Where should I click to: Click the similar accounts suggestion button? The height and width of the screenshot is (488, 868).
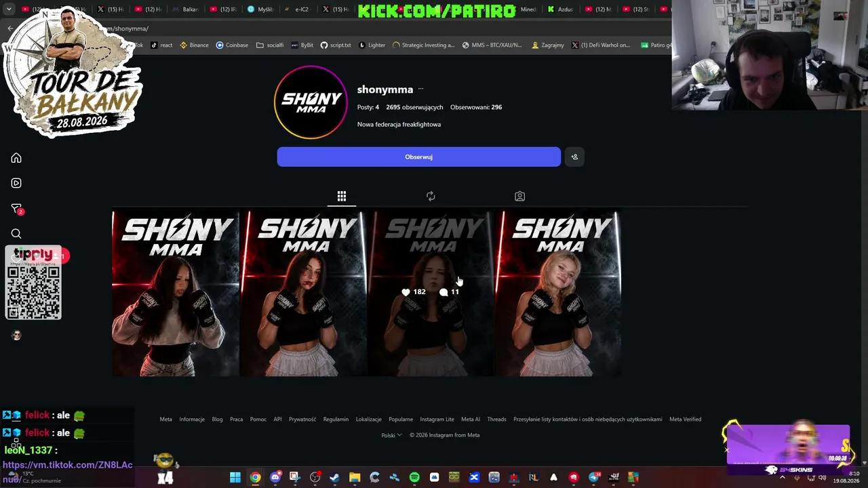click(x=574, y=157)
